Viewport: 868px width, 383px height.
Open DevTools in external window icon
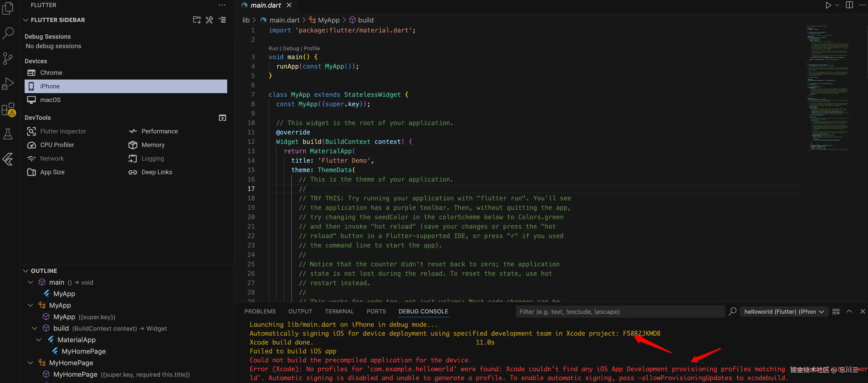(x=222, y=117)
